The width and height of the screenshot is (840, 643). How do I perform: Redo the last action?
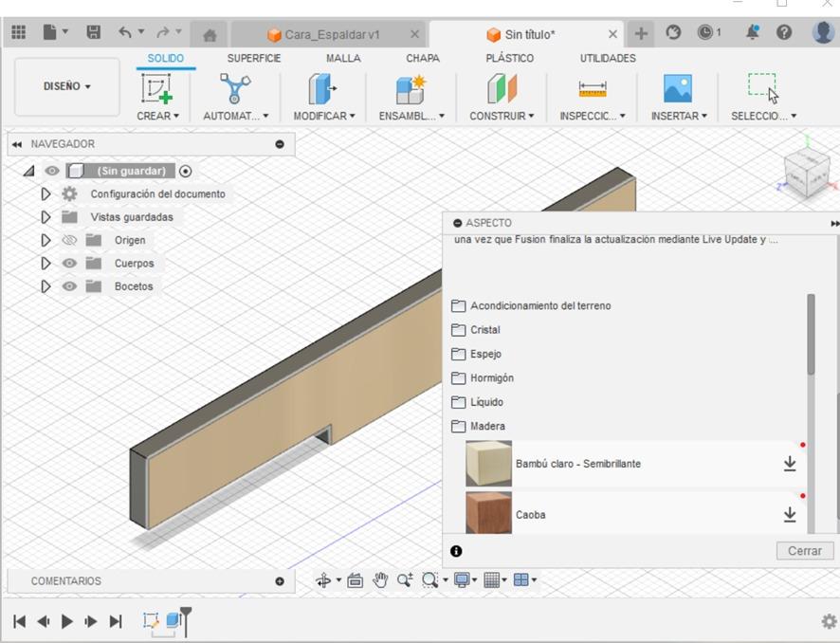[x=163, y=32]
